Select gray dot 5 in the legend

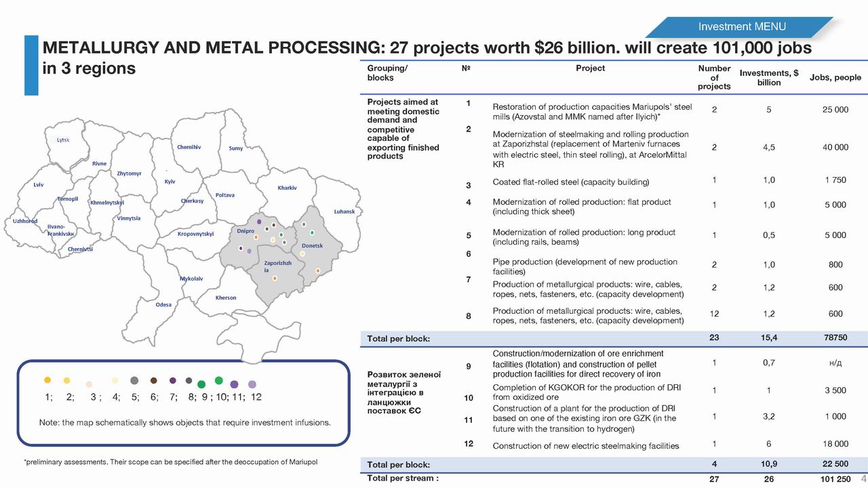tap(134, 380)
